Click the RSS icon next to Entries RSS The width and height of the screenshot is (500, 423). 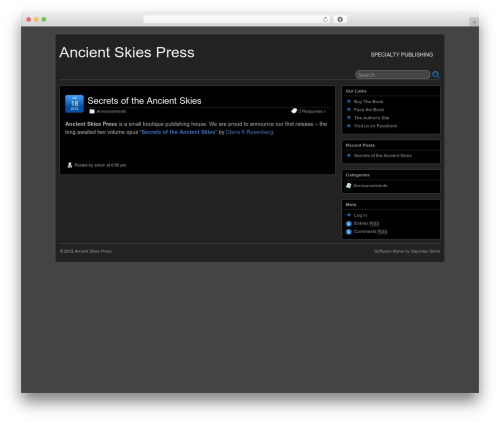point(349,224)
